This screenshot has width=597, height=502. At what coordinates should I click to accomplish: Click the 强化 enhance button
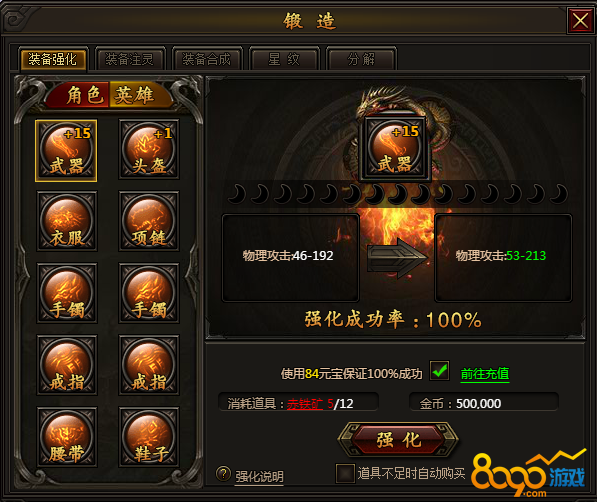pyautogui.click(x=398, y=440)
